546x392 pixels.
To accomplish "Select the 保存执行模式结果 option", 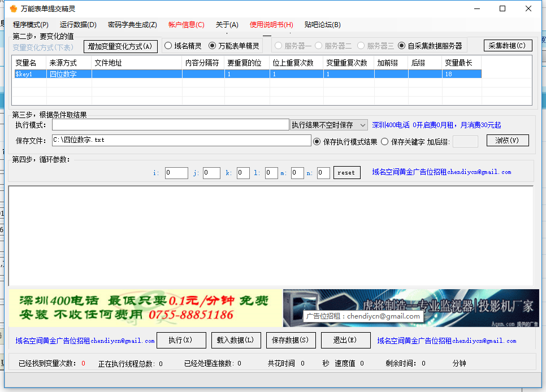I will (x=317, y=141).
